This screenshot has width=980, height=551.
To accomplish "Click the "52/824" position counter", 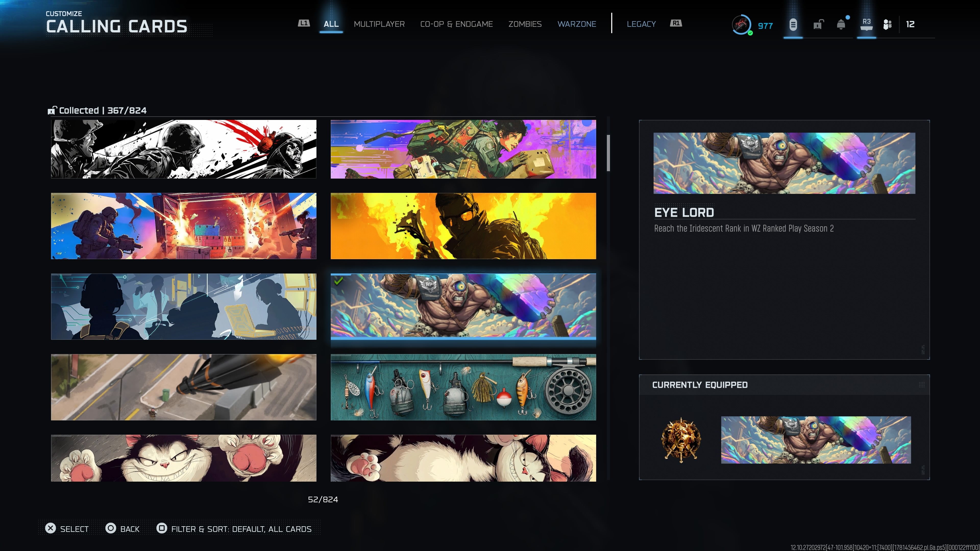I will 323,499.
